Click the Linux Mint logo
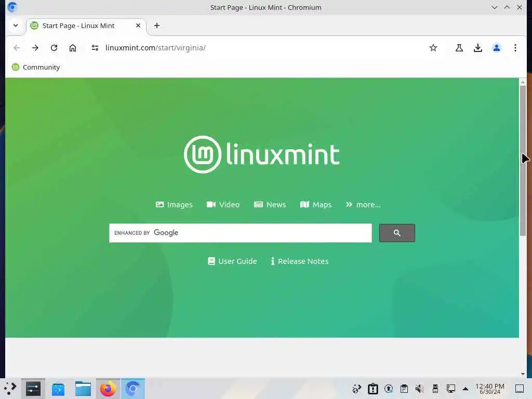 [x=262, y=154]
